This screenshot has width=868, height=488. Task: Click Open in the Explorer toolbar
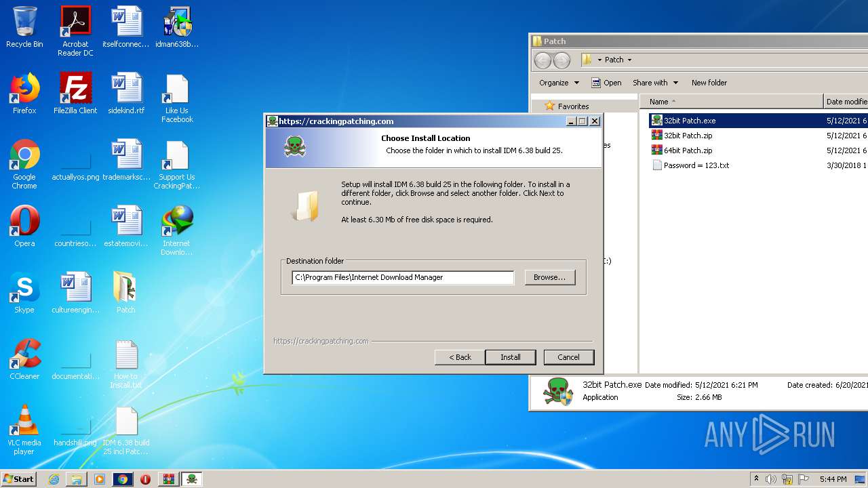606,83
